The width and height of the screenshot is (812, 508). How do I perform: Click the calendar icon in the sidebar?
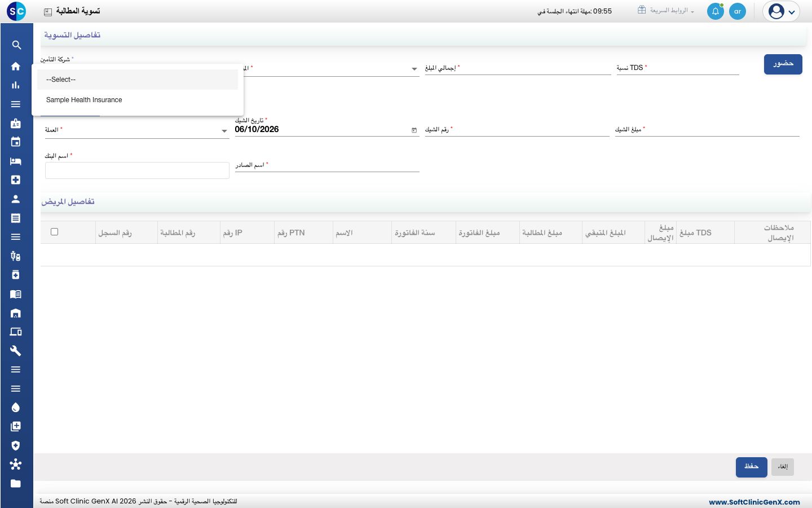(x=16, y=142)
